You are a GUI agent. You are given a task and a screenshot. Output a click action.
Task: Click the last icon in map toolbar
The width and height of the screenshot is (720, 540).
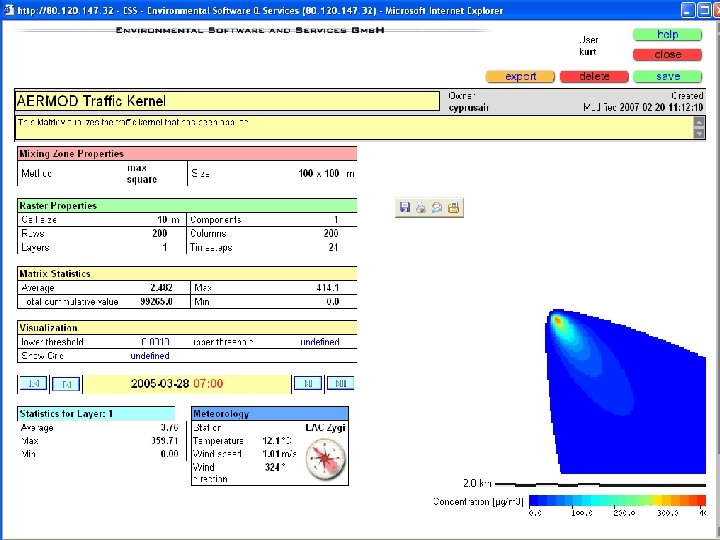pos(453,208)
